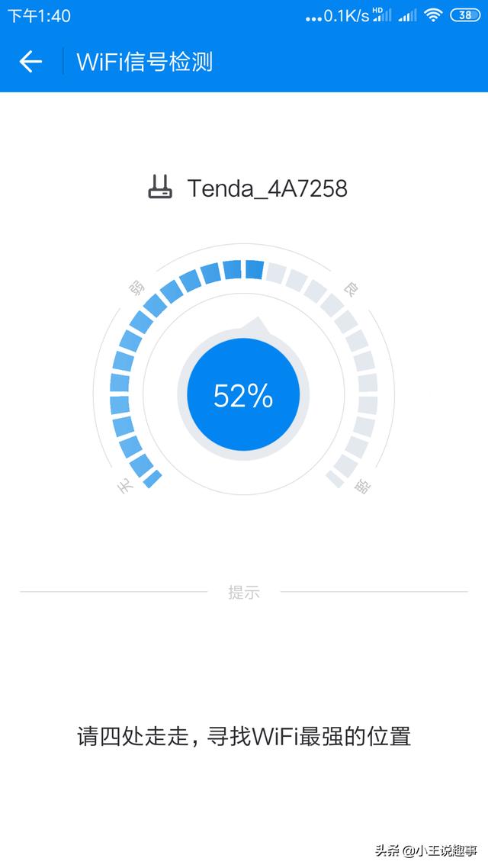This screenshot has width=488, height=868.
Task: Tap the triangular pointer above the 52% circle
Action: pos(258,326)
